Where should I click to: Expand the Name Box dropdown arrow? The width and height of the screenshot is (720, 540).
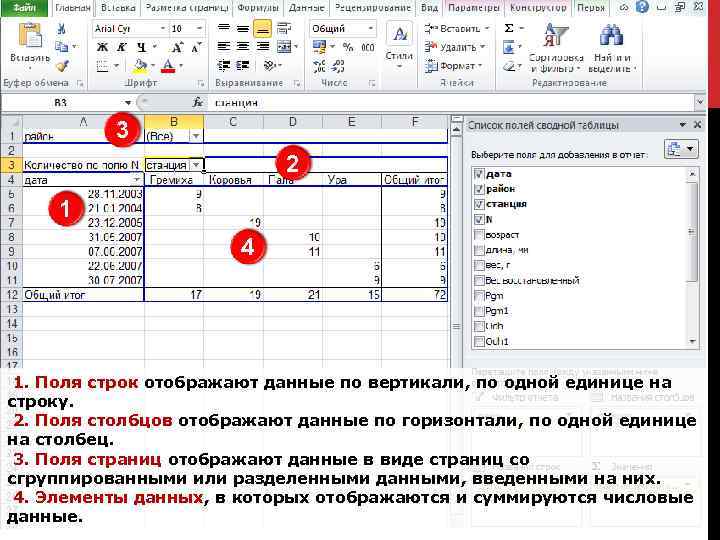tap(128, 102)
